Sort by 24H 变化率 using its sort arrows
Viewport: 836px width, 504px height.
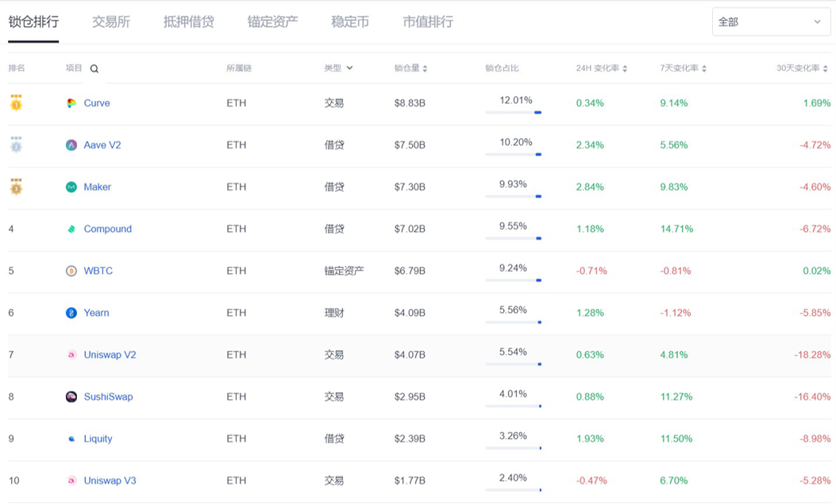click(625, 69)
